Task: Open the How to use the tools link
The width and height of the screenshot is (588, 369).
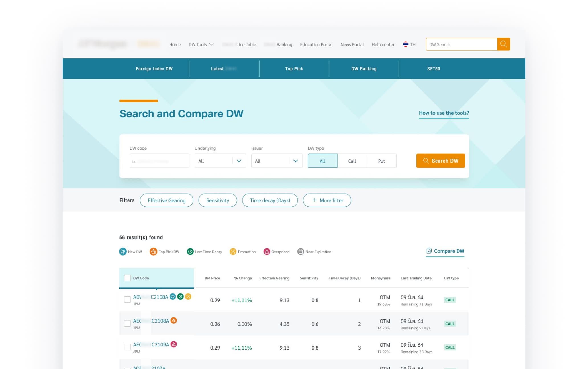Action: (x=444, y=113)
